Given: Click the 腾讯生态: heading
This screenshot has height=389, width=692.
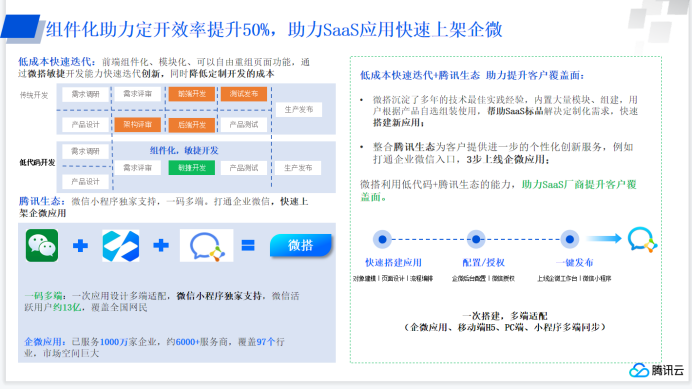Looking at the screenshot, I should 42,201.
